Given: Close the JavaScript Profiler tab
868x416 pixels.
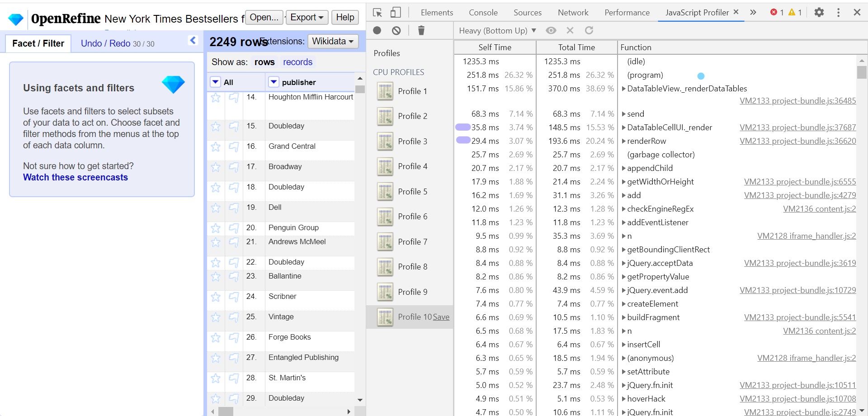Looking at the screenshot, I should click(x=736, y=12).
